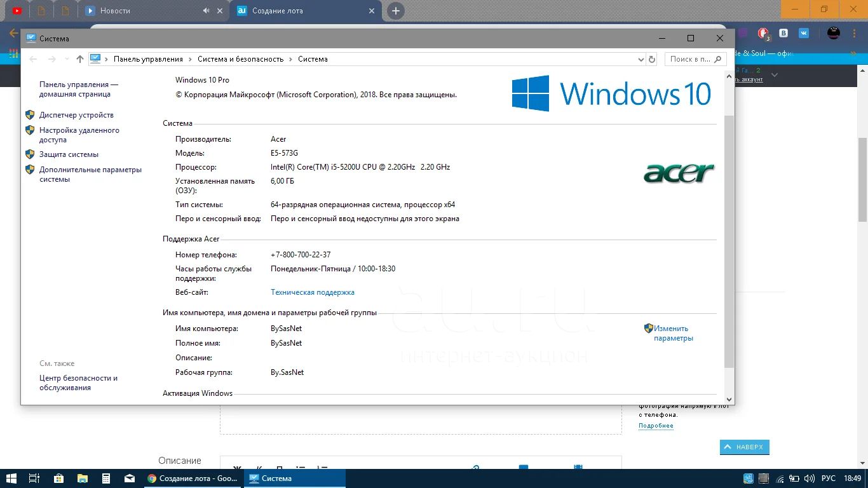Viewport: 868px width, 488px height.
Task: Open Настройка удаленного доступа link
Action: click(79, 135)
